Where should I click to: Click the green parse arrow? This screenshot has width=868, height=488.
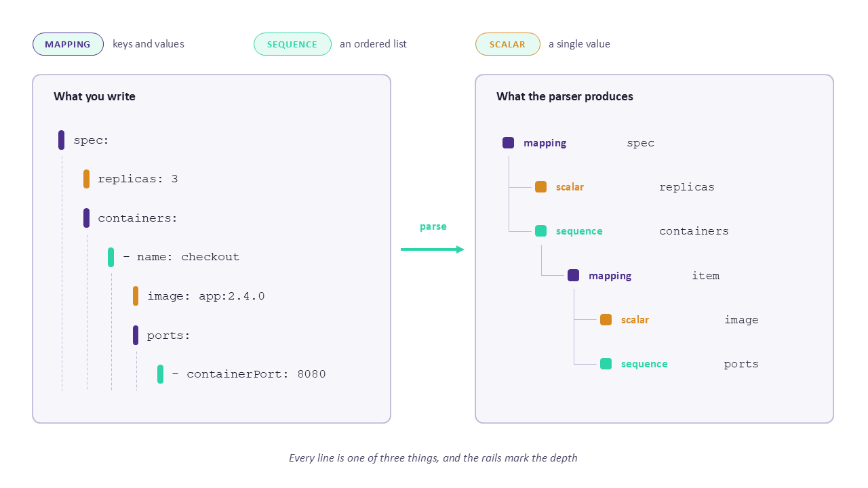click(433, 249)
